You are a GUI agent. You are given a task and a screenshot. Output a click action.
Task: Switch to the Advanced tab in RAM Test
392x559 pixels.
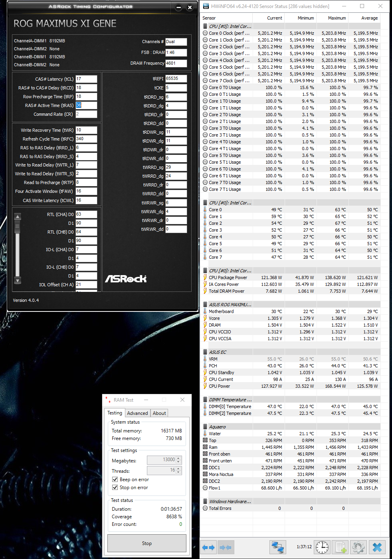pyautogui.click(x=137, y=413)
